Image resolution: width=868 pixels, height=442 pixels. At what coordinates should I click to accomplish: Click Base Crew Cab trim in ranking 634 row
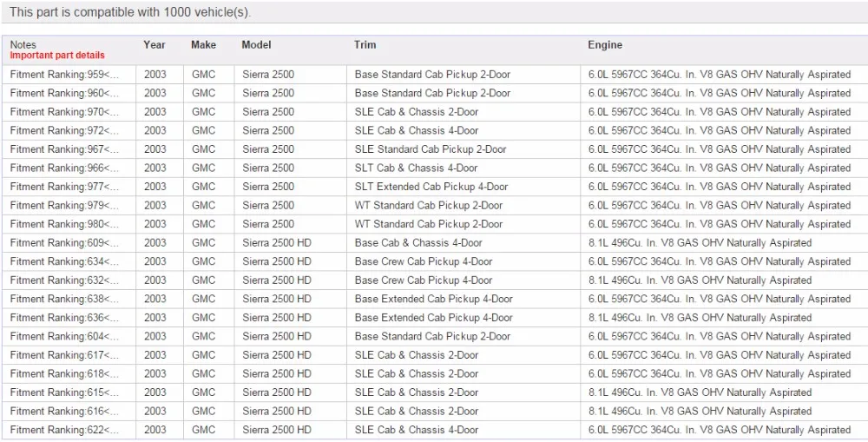[x=464, y=261]
